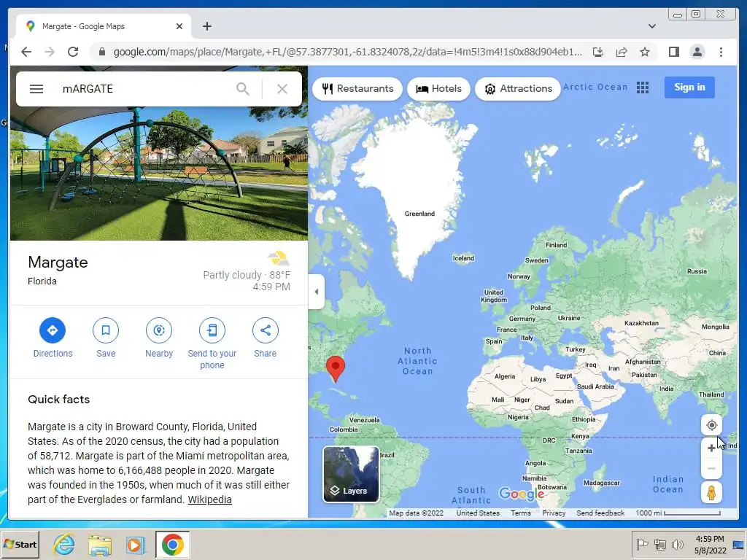Toggle the 1000 mi map scale

pyautogui.click(x=678, y=513)
